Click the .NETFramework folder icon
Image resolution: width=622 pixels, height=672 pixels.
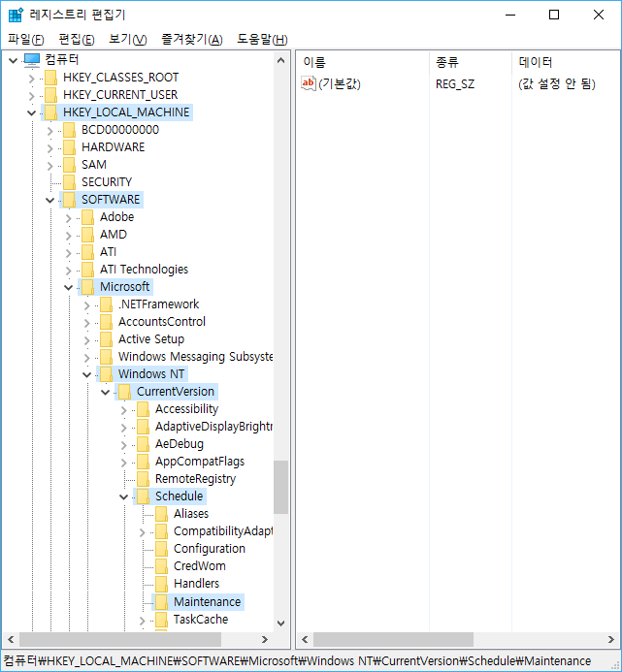coord(106,304)
